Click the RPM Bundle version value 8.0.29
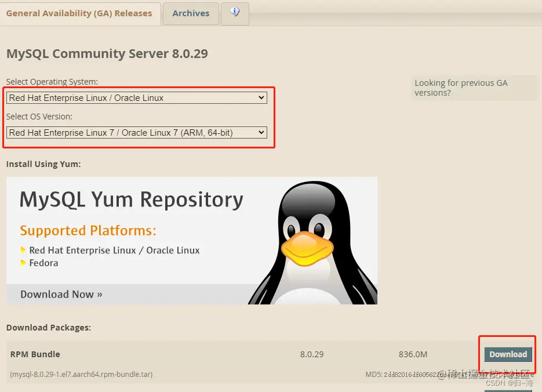This screenshot has height=392, width=542. point(312,354)
